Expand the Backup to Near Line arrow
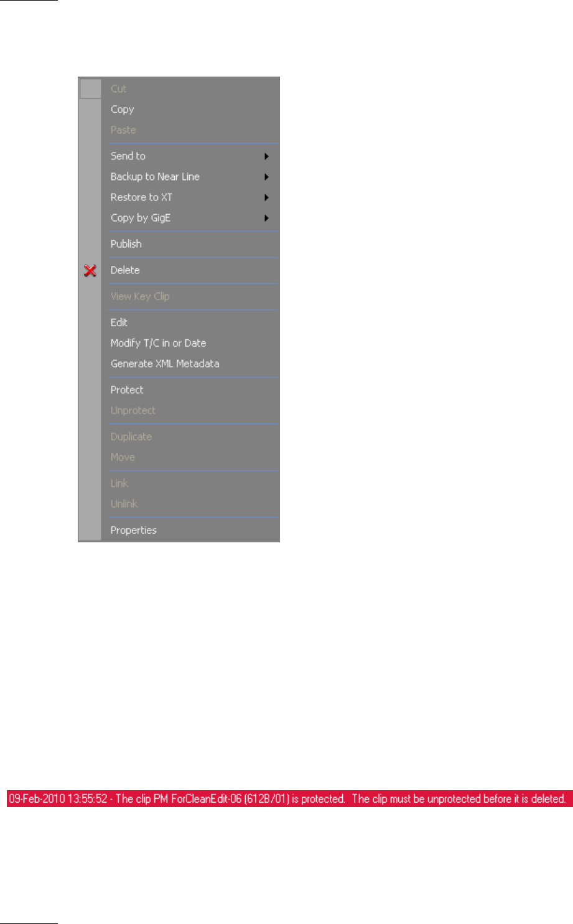 coord(266,177)
